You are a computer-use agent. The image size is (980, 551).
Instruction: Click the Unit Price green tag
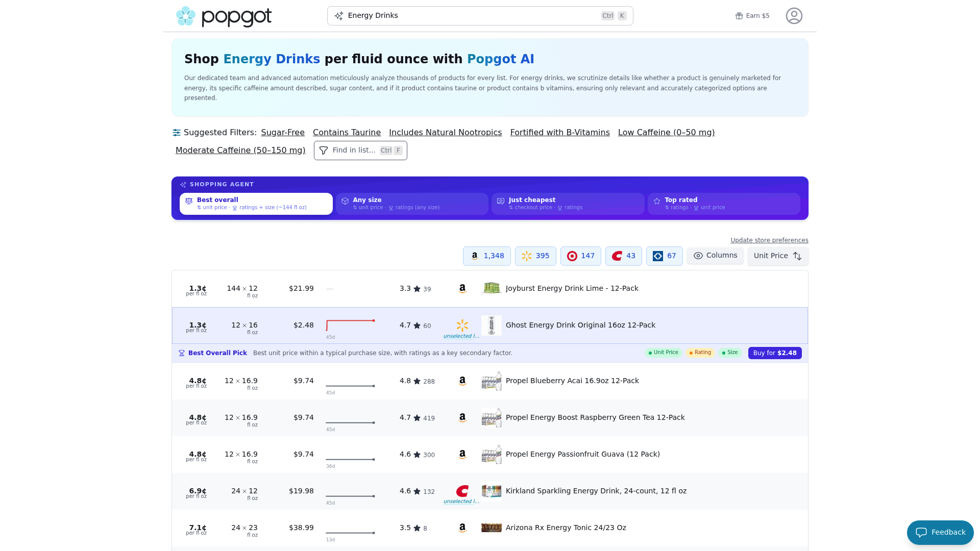663,353
